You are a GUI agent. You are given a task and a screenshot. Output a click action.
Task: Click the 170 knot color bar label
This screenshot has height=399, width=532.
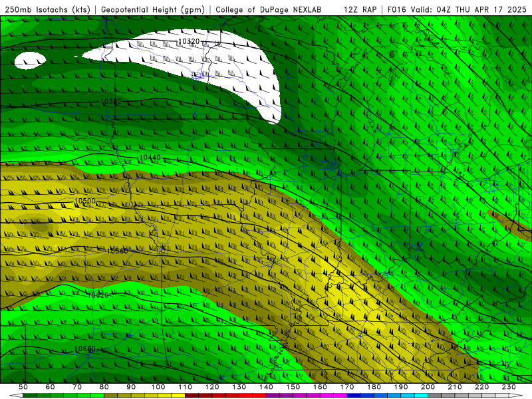click(347, 387)
